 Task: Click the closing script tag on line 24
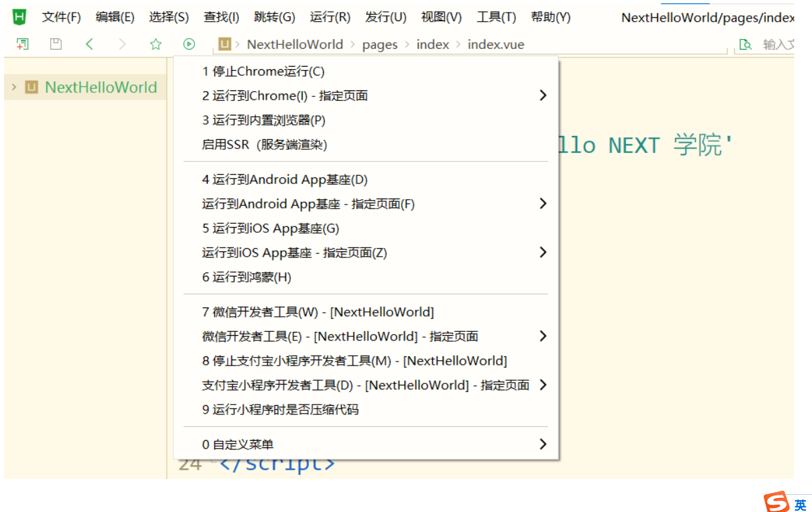277,464
